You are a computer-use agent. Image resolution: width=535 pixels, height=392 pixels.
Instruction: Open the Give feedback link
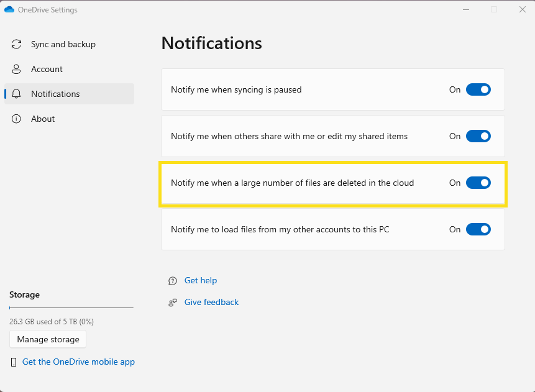211,303
